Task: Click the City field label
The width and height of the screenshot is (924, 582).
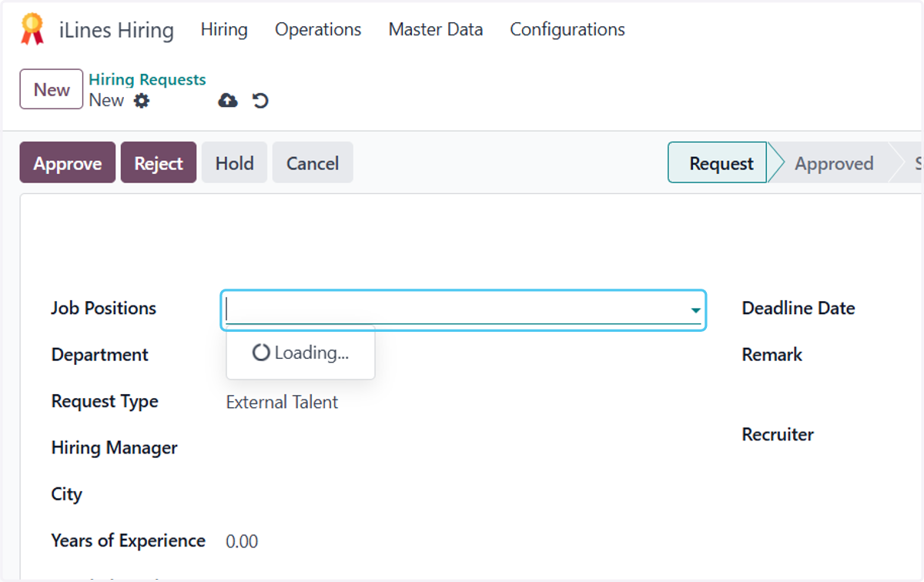Action: click(67, 494)
